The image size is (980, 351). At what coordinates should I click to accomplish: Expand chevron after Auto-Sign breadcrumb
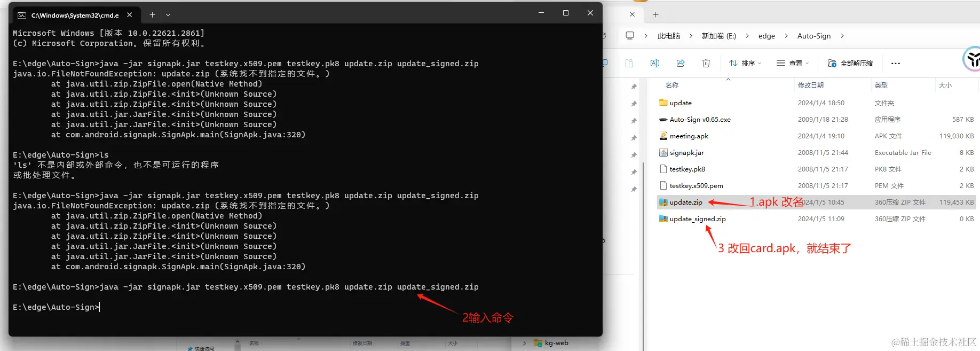click(842, 36)
